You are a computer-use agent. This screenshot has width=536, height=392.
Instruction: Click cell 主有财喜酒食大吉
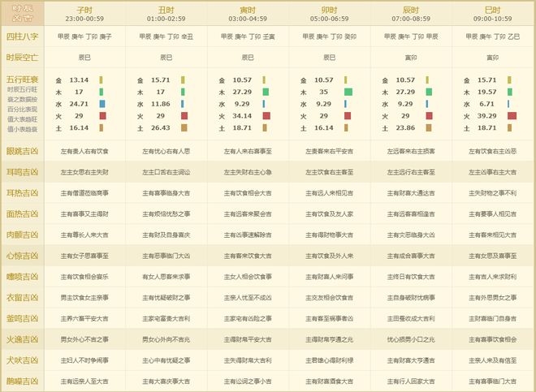pyautogui.click(x=330, y=381)
